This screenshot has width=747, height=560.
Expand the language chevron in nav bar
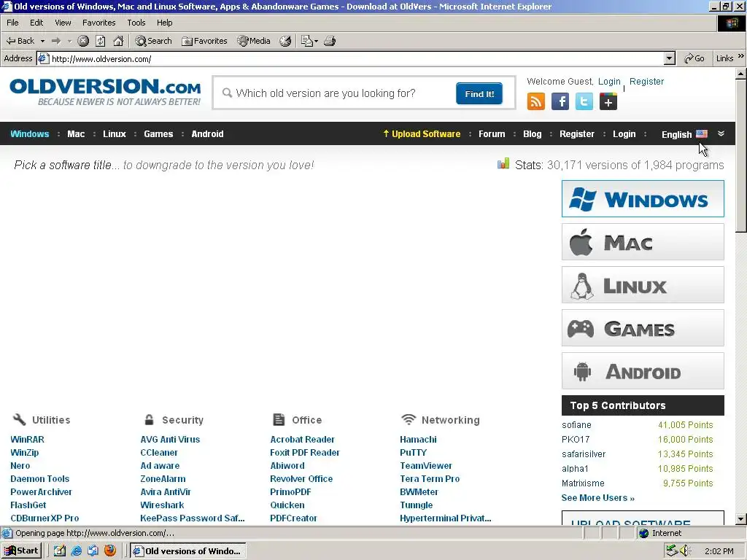[x=721, y=134]
